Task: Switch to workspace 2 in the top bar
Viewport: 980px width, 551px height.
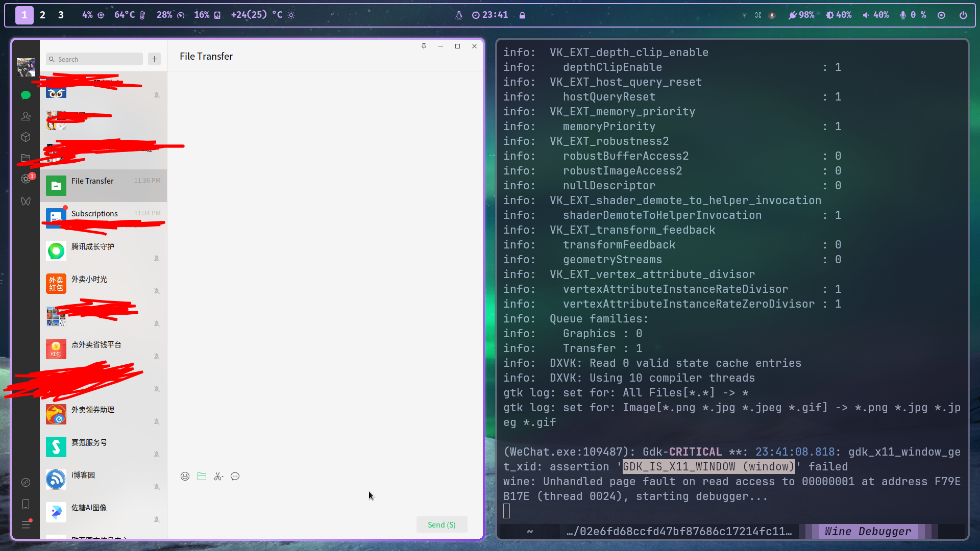Action: click(42, 15)
